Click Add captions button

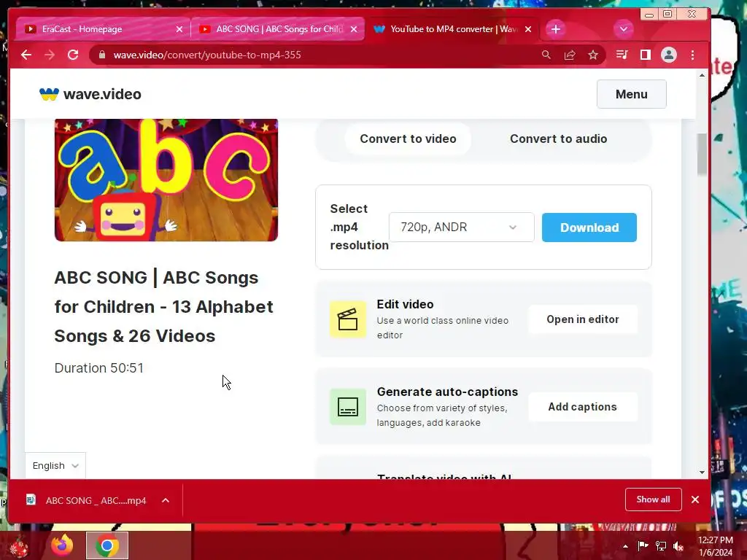[583, 407]
